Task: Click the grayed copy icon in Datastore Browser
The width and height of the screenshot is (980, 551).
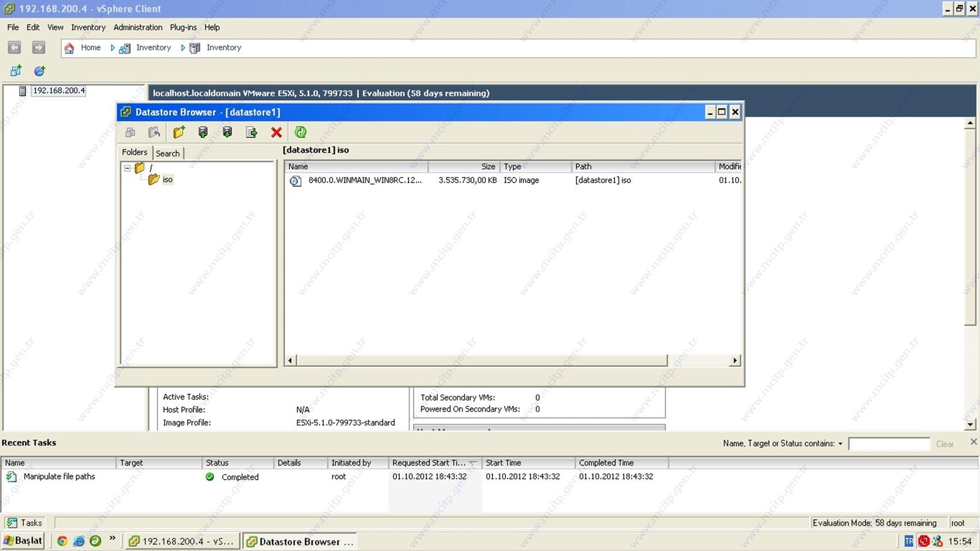Action: pos(130,133)
